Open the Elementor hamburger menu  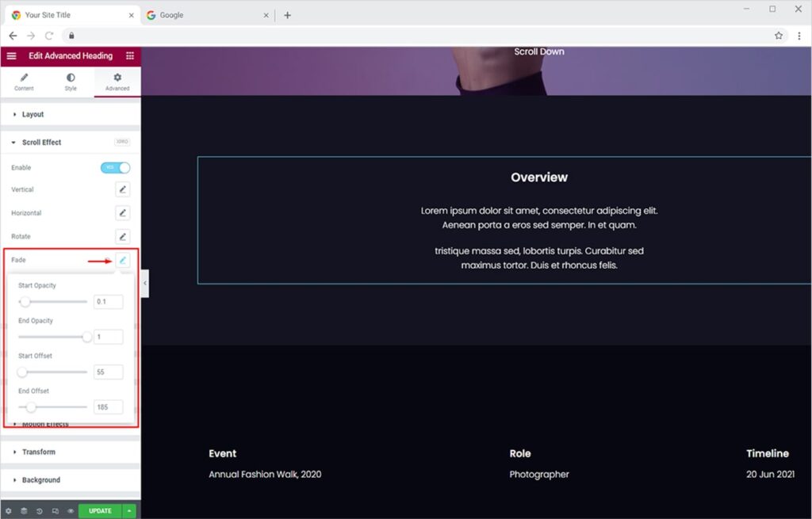(11, 56)
